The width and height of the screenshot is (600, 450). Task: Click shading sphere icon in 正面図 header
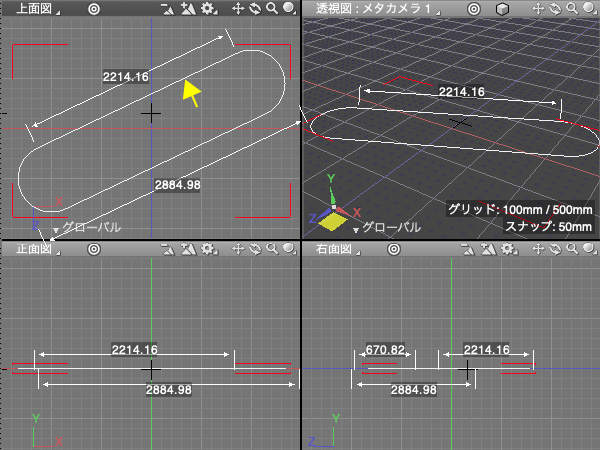pos(289,249)
